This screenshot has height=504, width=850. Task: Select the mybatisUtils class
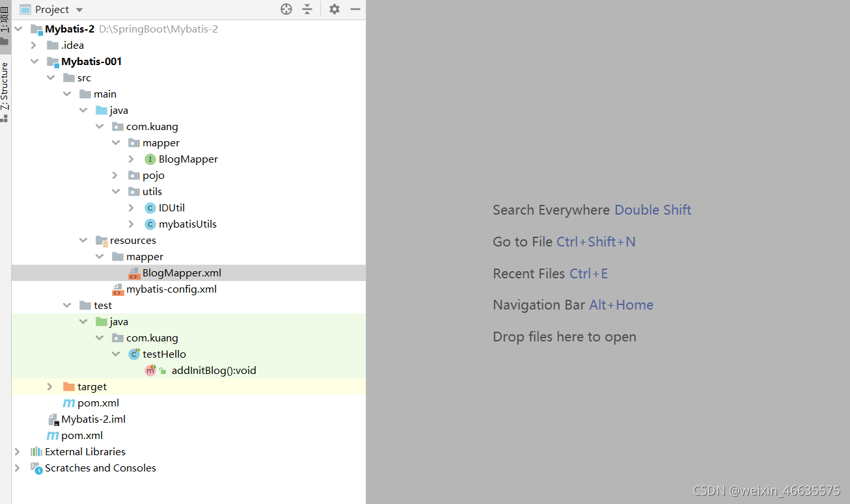[189, 224]
